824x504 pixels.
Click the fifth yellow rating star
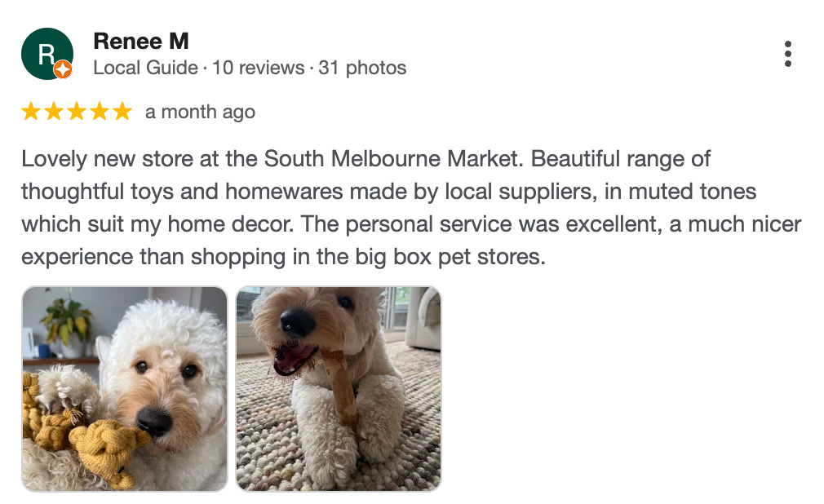point(122,112)
